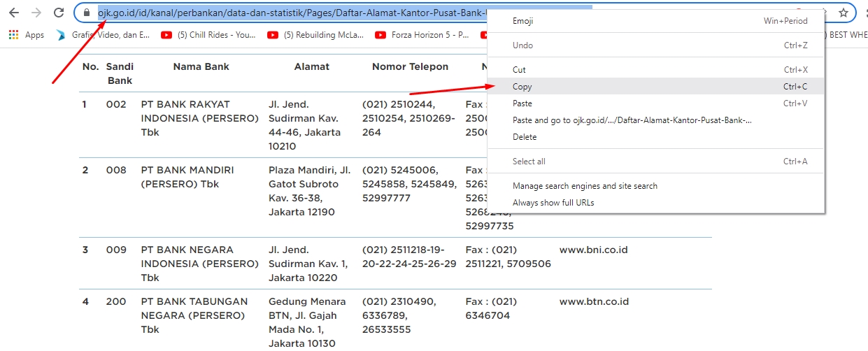The height and width of the screenshot is (351, 868).
Task: Click the highlighted URL in address bar
Action: (292, 13)
